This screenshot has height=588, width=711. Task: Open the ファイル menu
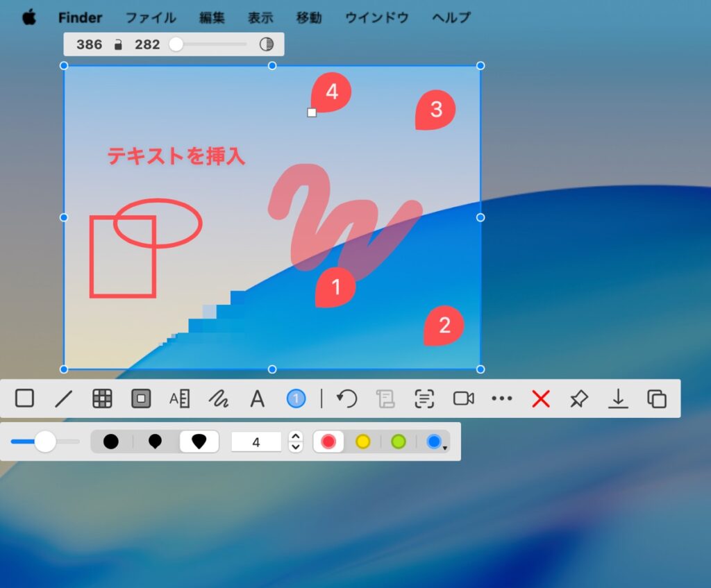[x=151, y=17]
